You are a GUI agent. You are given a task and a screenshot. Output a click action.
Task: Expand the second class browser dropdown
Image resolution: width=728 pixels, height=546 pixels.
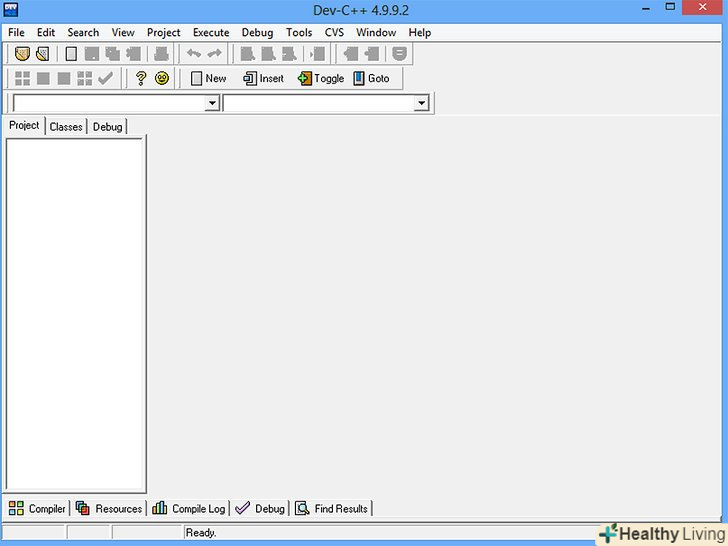pos(421,103)
